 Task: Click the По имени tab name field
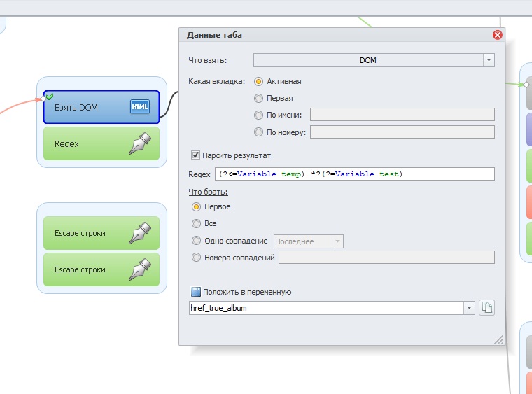402,115
